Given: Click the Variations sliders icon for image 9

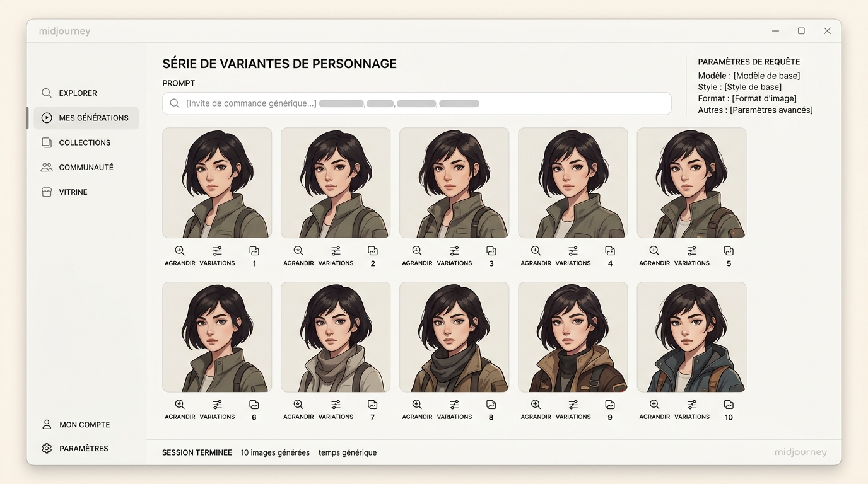Looking at the screenshot, I should (573, 405).
